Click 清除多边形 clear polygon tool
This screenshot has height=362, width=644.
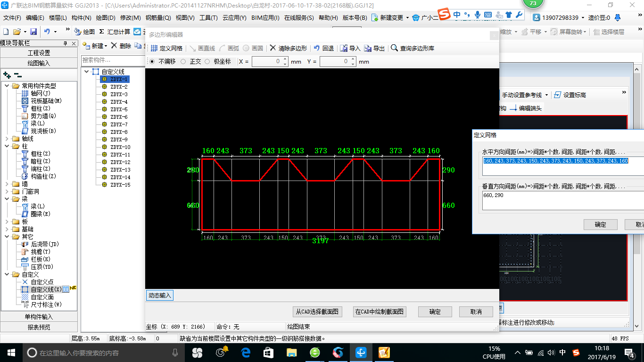(288, 48)
